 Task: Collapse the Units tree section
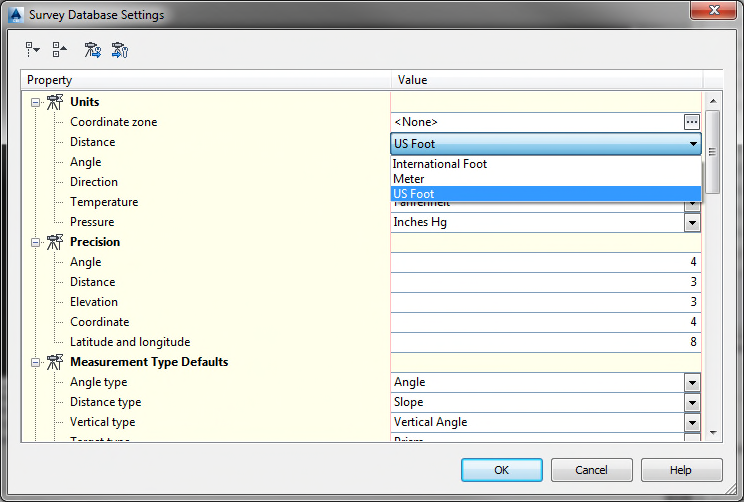coord(35,102)
